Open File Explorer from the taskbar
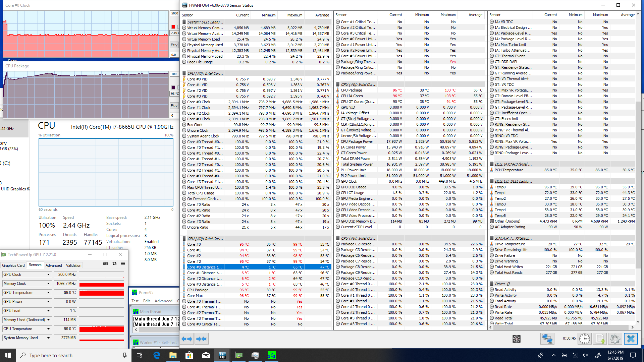The height and width of the screenshot is (362, 644). pyautogui.click(x=173, y=355)
